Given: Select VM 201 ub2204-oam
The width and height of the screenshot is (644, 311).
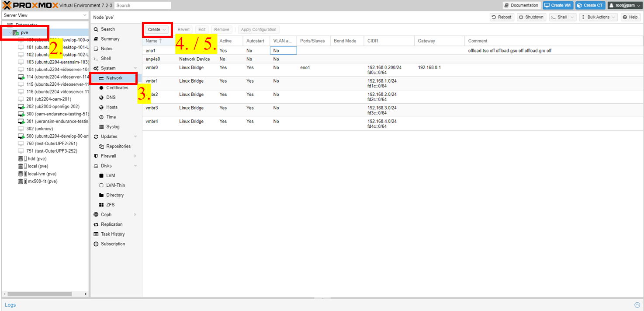Looking at the screenshot, I should [44, 99].
